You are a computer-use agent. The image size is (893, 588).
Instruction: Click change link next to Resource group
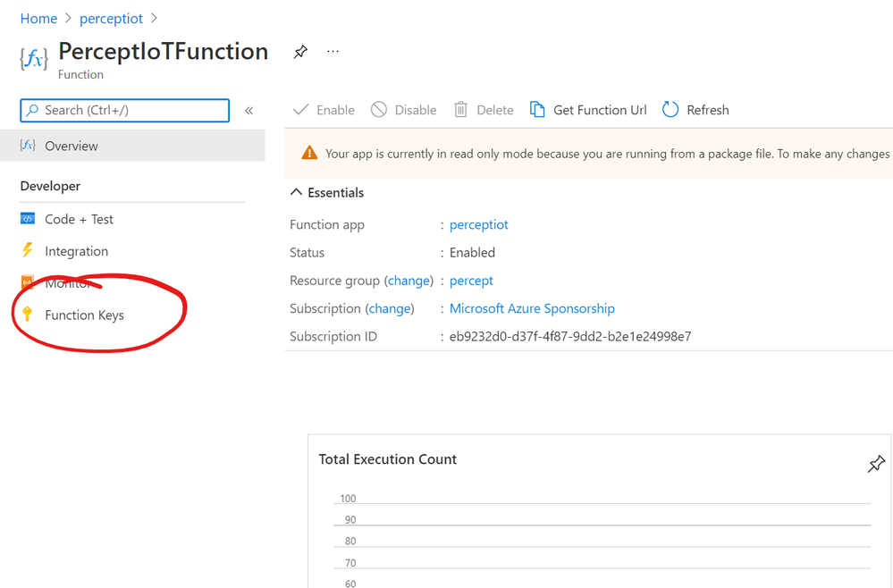coord(409,281)
